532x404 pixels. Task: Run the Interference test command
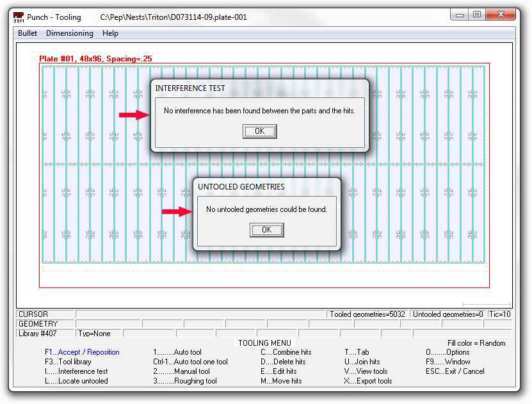76,371
